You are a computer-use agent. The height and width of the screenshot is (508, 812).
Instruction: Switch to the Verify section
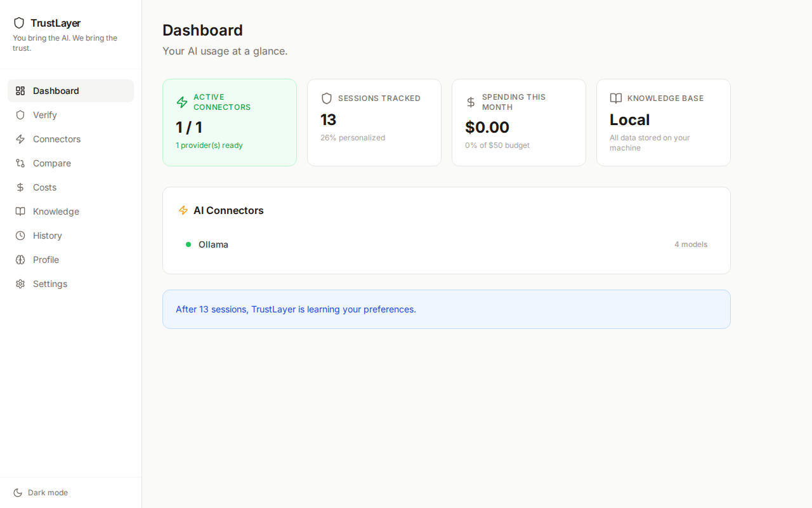pyautogui.click(x=44, y=115)
